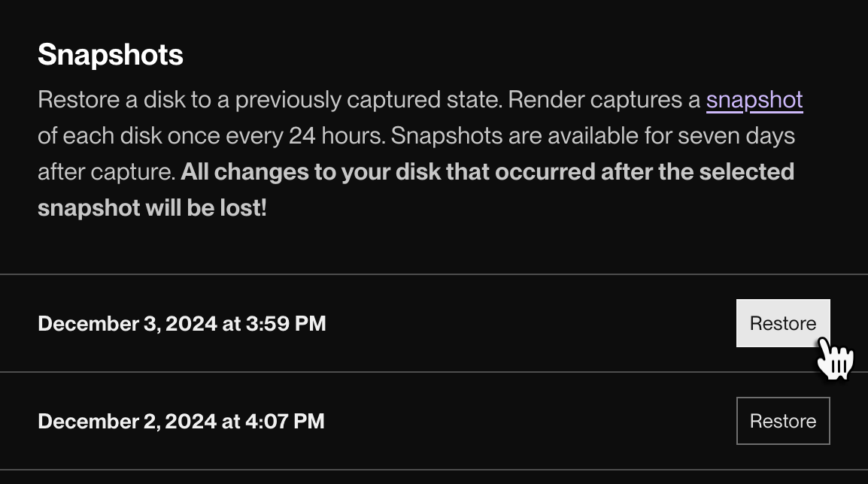The height and width of the screenshot is (484, 868).
Task: Click the Snapshots section heading
Action: coord(109,53)
